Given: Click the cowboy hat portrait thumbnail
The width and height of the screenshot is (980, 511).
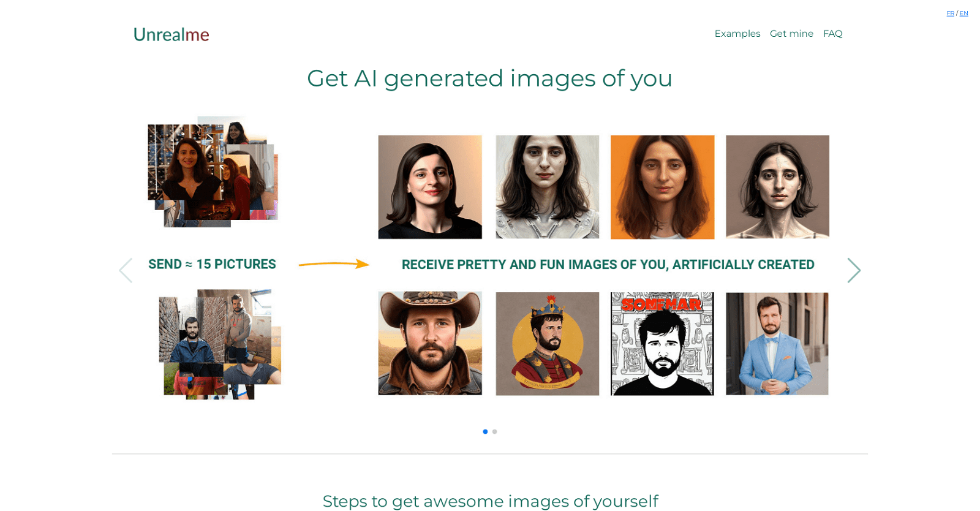Looking at the screenshot, I should (x=430, y=343).
